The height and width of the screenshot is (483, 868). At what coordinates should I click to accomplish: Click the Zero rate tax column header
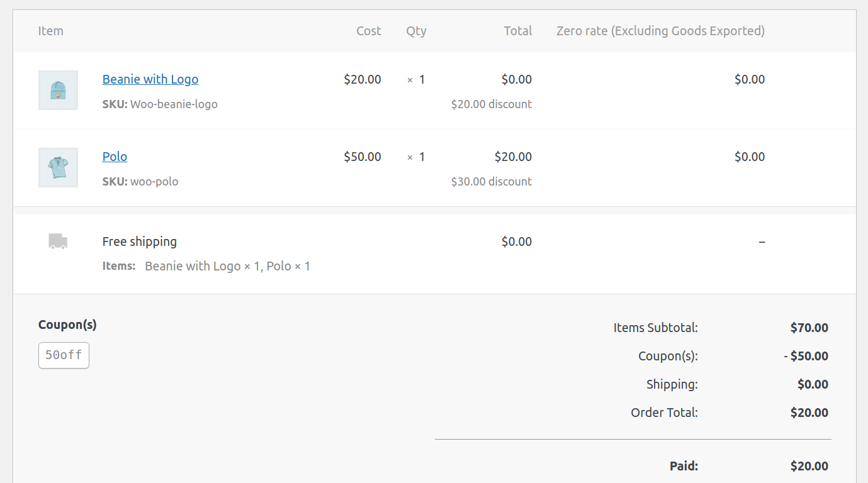click(x=660, y=31)
